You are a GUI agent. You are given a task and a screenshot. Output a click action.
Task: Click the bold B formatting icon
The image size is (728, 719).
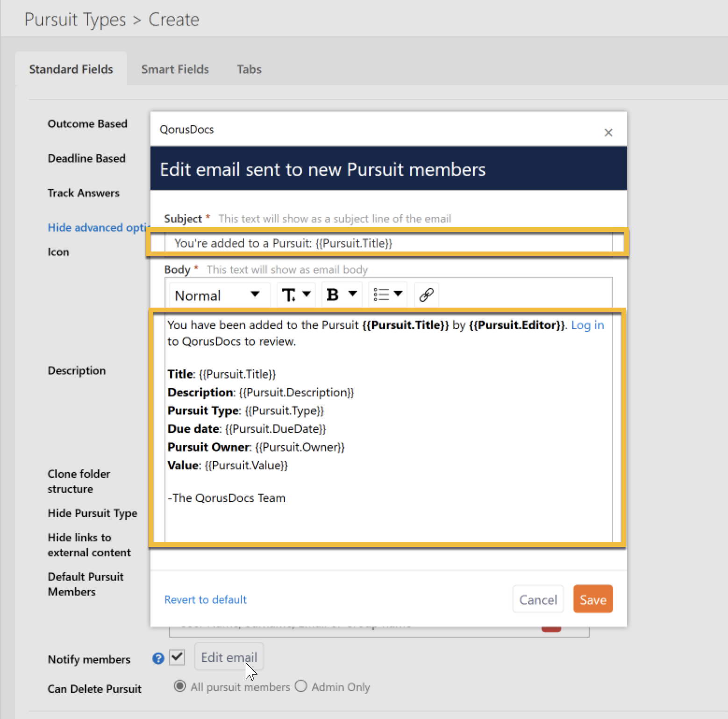[333, 295]
